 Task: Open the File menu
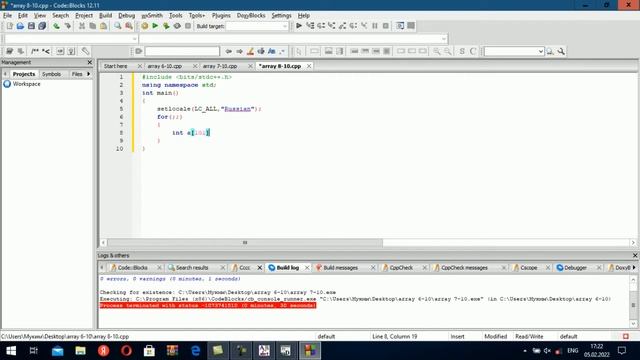[x=7, y=16]
